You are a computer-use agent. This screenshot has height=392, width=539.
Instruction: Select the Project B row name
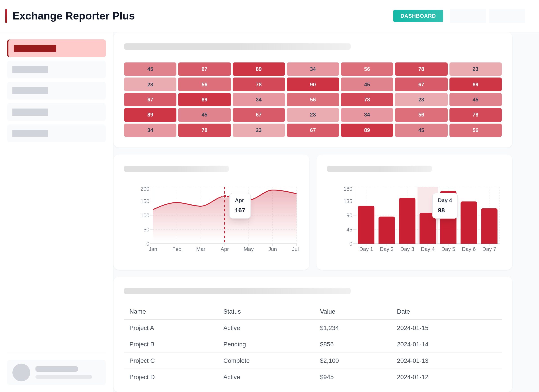[142, 344]
